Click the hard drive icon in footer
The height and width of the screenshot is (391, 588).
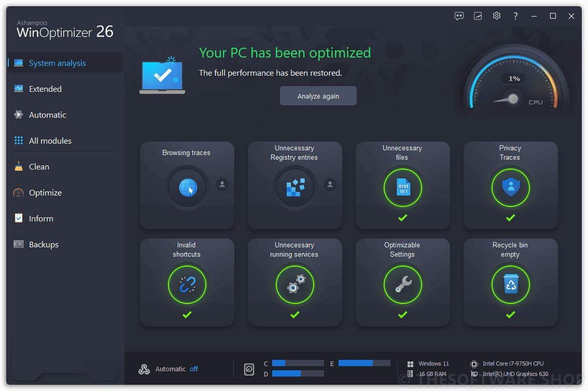tap(249, 369)
